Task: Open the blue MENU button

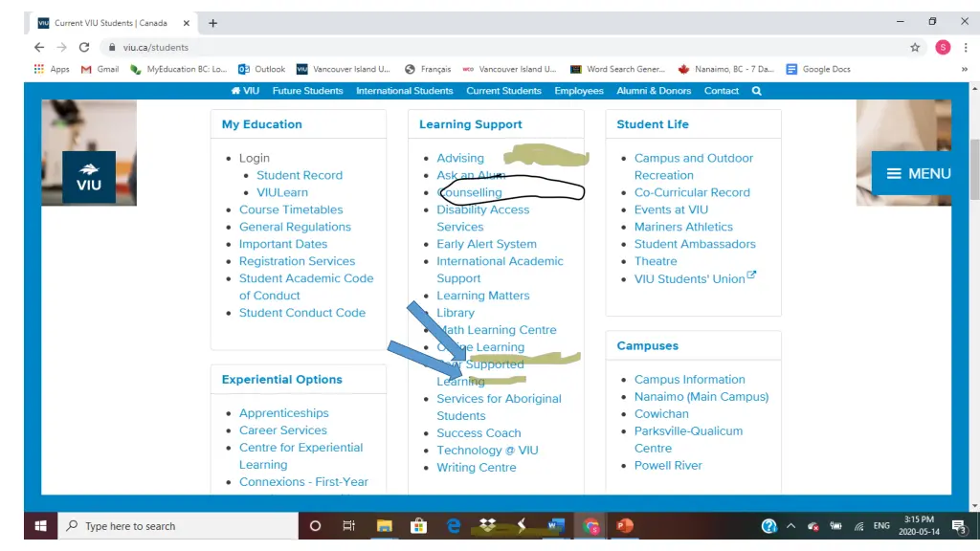Action: pyautogui.click(x=912, y=174)
